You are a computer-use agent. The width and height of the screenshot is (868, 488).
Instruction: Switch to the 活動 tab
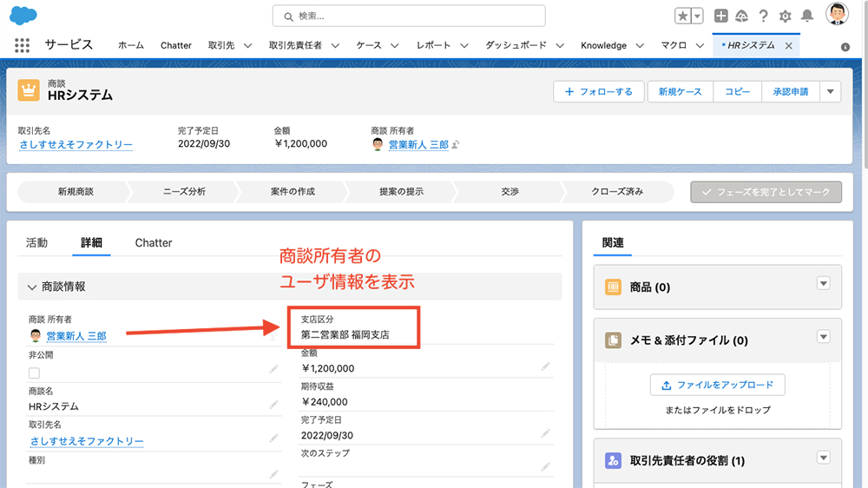36,242
